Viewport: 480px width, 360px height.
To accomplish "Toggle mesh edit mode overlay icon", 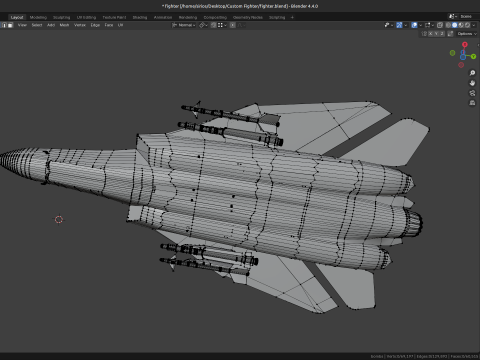I will pyautogui.click(x=427, y=25).
